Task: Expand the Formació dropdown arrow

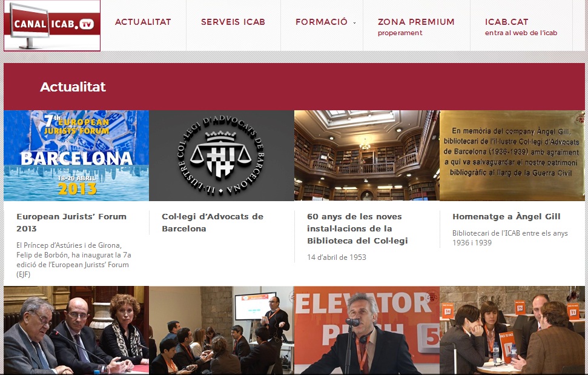Action: click(x=354, y=23)
